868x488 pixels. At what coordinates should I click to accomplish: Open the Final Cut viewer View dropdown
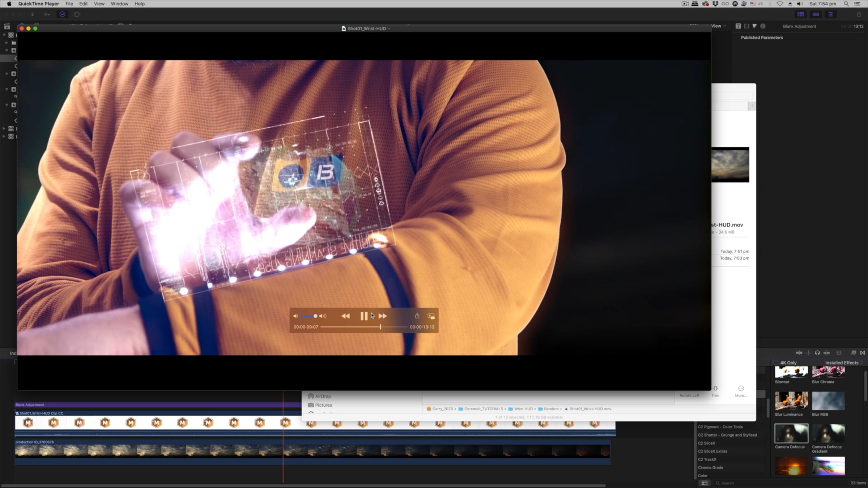pos(719,26)
